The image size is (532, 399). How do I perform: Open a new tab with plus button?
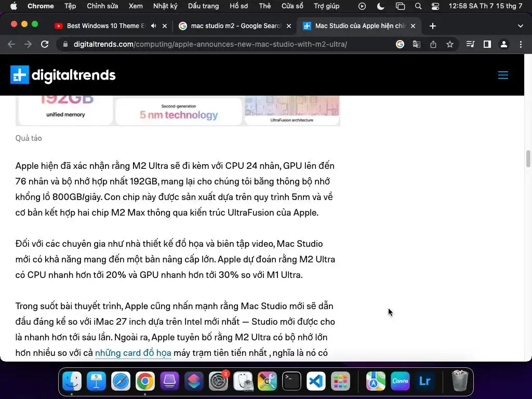point(433,26)
